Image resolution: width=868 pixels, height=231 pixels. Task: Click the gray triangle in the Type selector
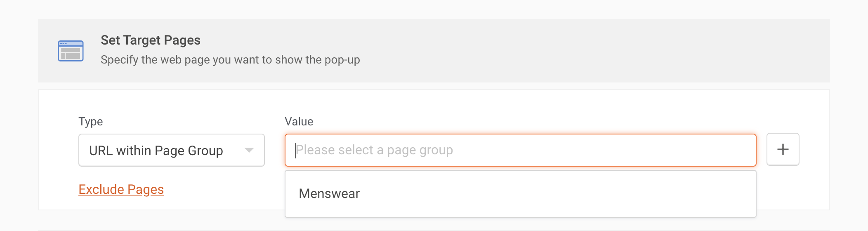tap(249, 150)
